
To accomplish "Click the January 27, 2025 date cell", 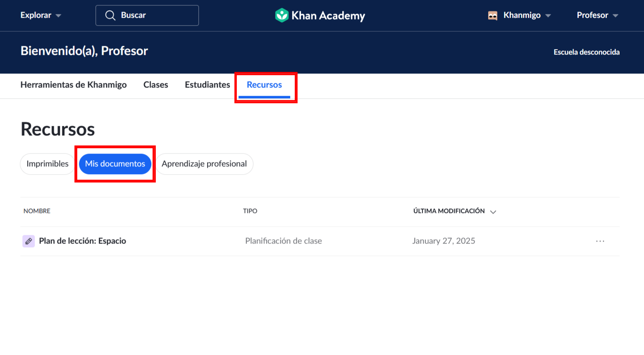I will 444,241.
